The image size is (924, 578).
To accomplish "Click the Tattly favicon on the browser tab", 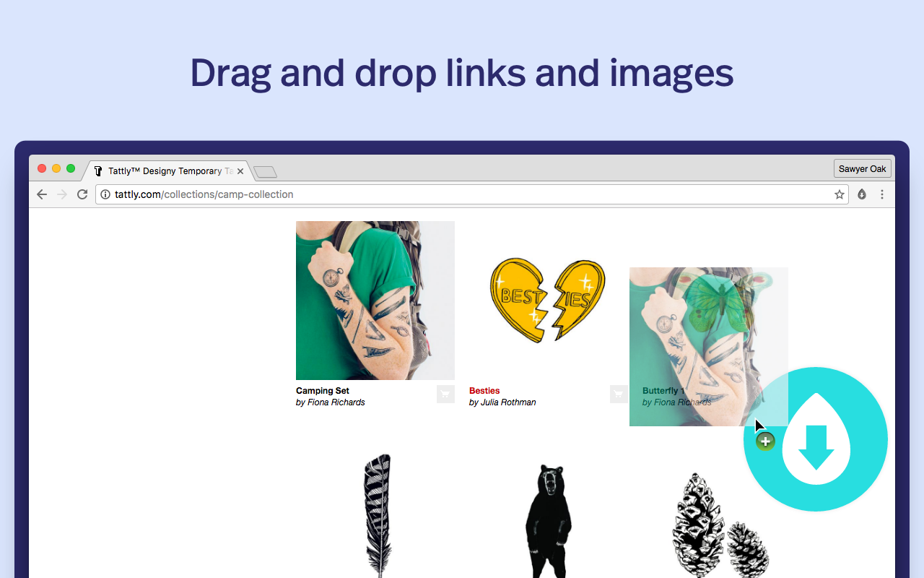I will [x=98, y=171].
